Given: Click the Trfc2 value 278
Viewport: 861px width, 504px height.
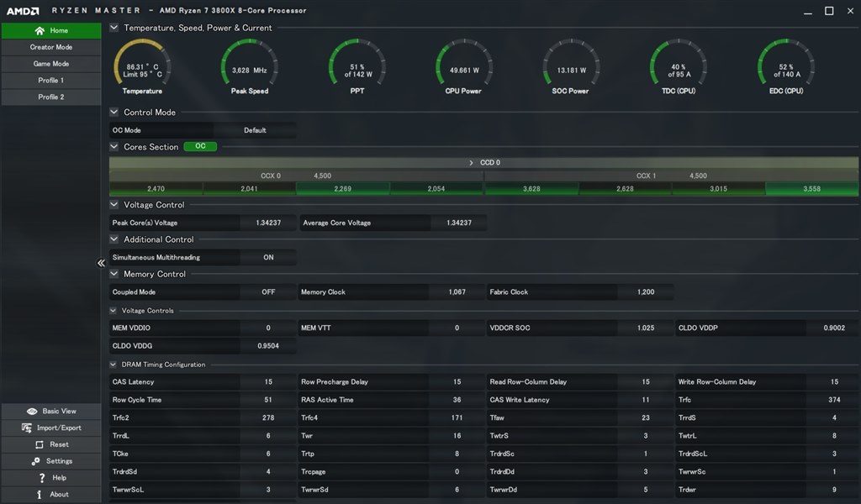Looking at the screenshot, I should (x=268, y=417).
